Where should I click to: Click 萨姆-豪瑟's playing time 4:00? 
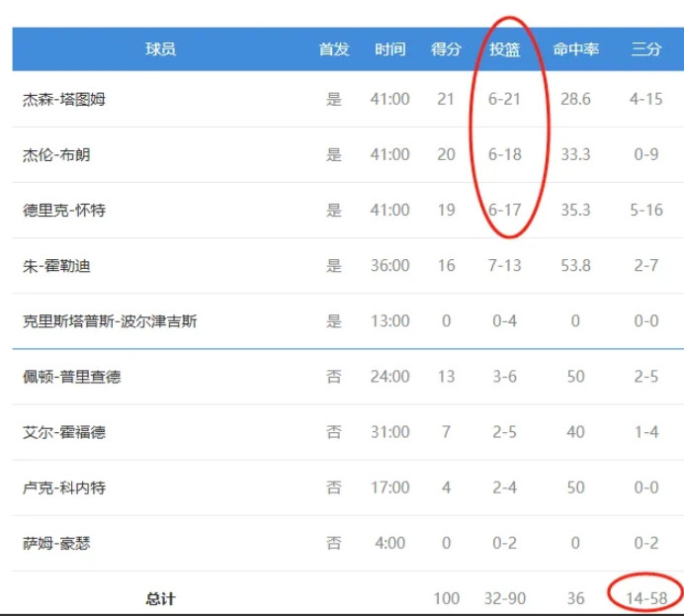click(390, 543)
